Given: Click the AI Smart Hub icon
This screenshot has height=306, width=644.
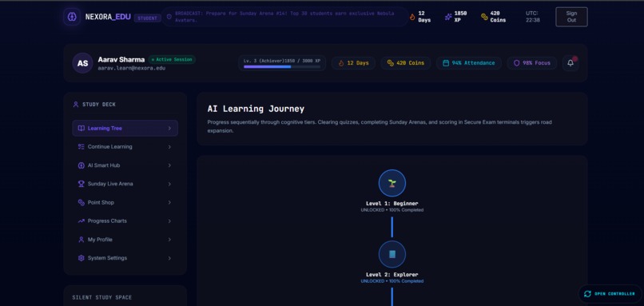Looking at the screenshot, I should (x=81, y=165).
